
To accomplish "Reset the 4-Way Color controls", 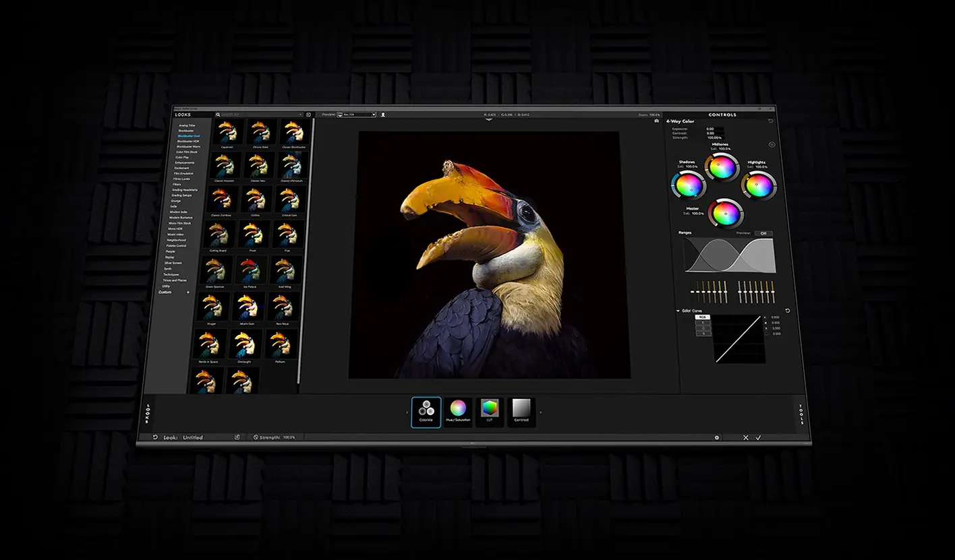I will click(771, 121).
